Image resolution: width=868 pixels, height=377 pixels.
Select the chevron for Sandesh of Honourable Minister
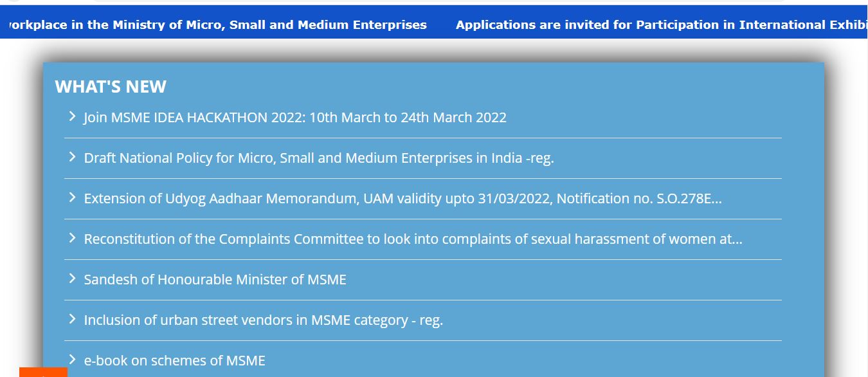click(x=72, y=279)
